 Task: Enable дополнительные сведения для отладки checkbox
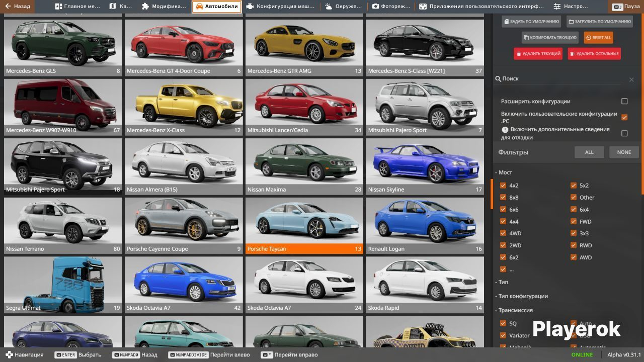pyautogui.click(x=624, y=133)
